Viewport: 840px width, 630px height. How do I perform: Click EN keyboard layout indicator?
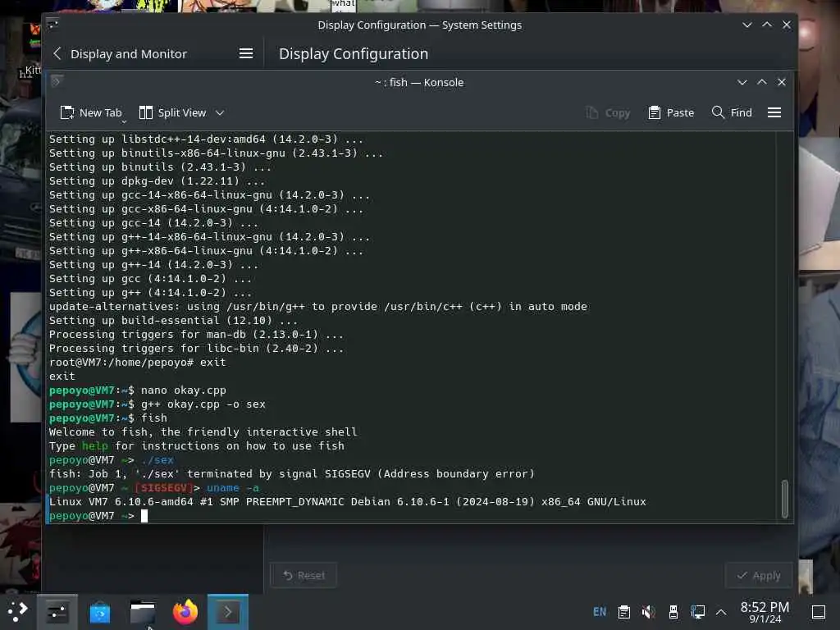point(600,612)
